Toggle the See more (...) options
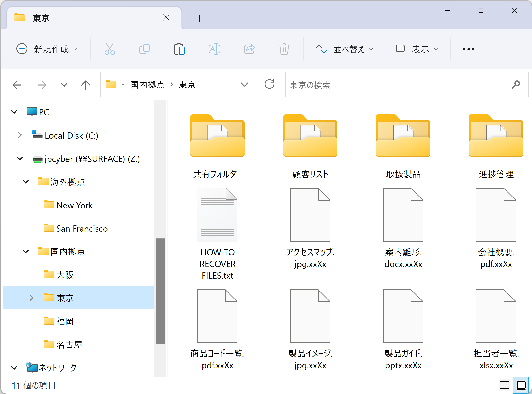Image resolution: width=532 pixels, height=394 pixels. tap(468, 49)
